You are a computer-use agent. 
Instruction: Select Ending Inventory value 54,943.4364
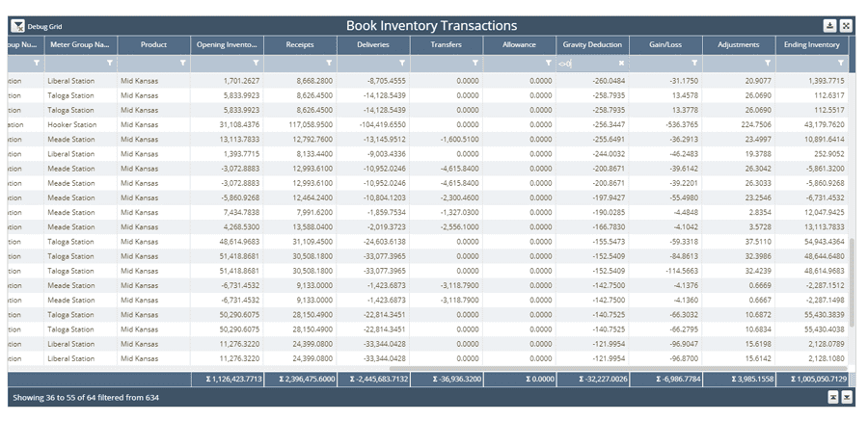click(825, 242)
